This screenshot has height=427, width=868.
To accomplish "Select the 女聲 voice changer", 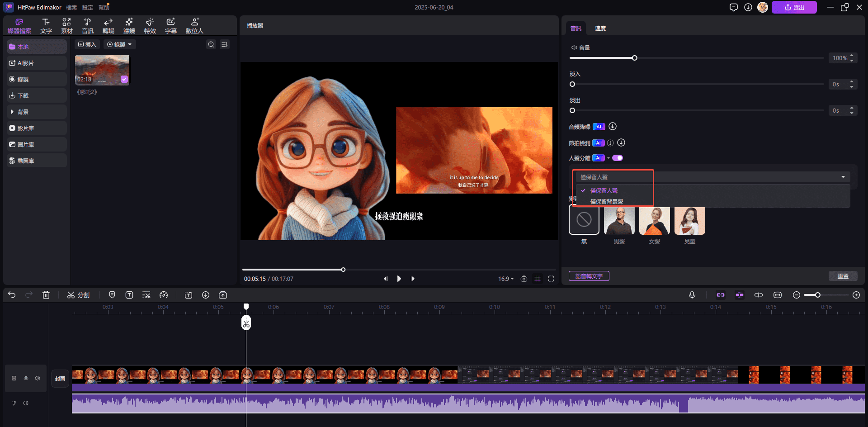I will tap(655, 221).
